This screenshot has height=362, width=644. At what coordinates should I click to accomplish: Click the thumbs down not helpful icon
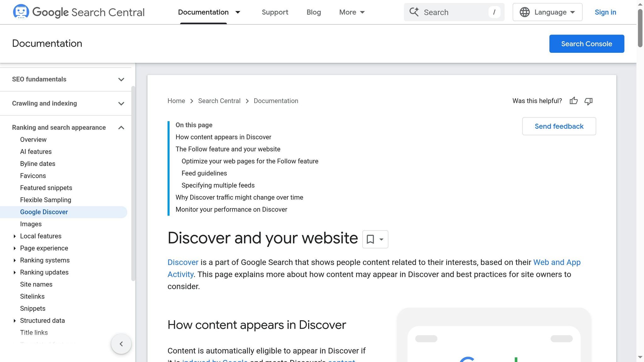point(588,101)
